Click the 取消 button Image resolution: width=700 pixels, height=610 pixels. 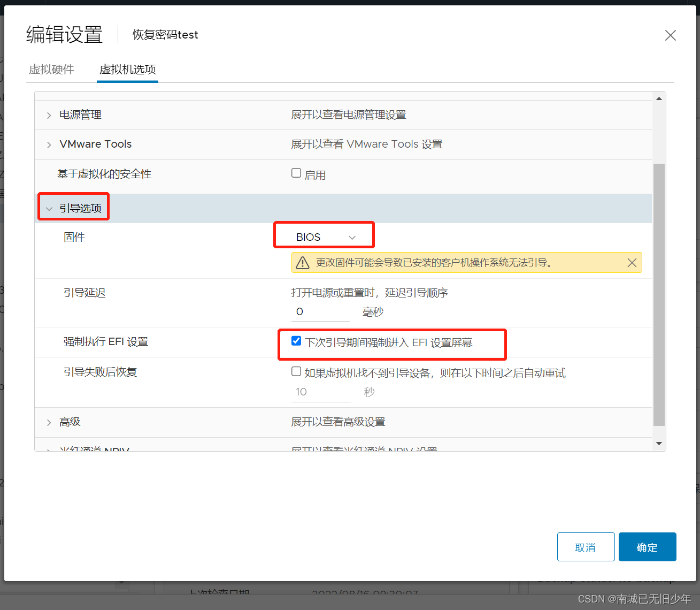(x=586, y=547)
